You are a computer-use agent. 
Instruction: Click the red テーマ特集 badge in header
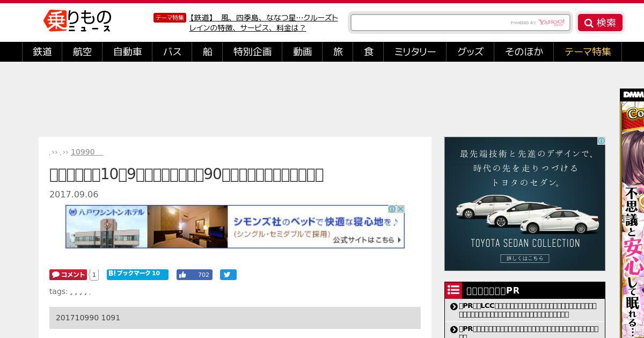click(x=170, y=18)
